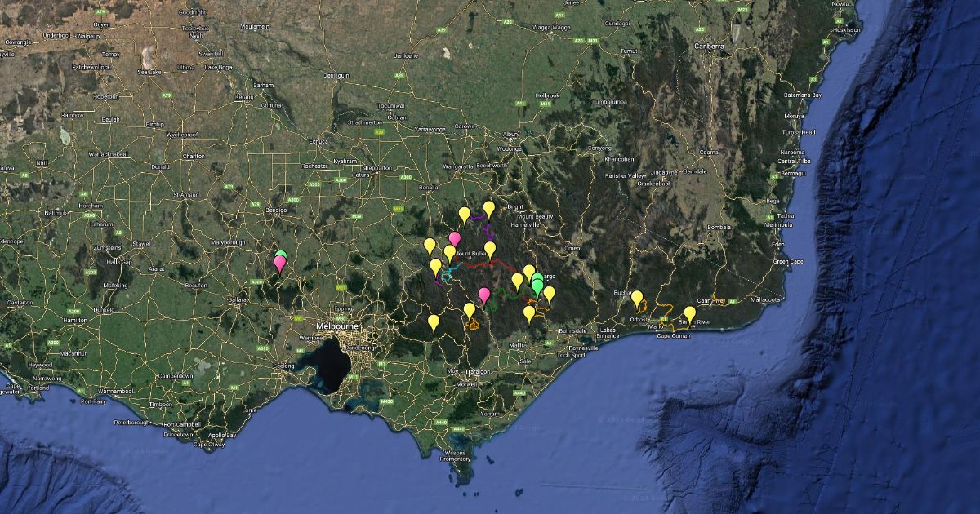Screen dimensions: 980x514
Task: Click the Epping label north of Melbourne
Action: 344,309
